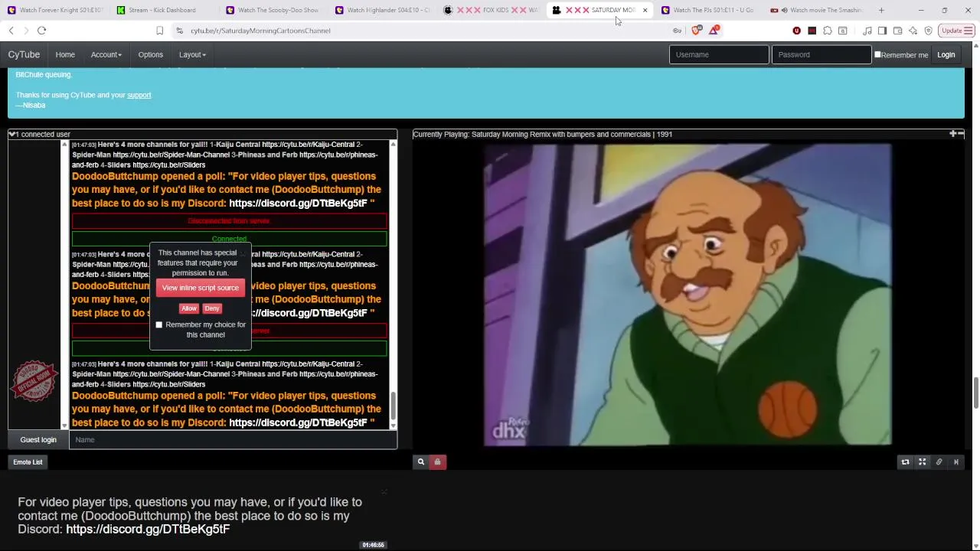Viewport: 980px width, 551px height.
Task: Click View inline script source button
Action: tap(201, 288)
